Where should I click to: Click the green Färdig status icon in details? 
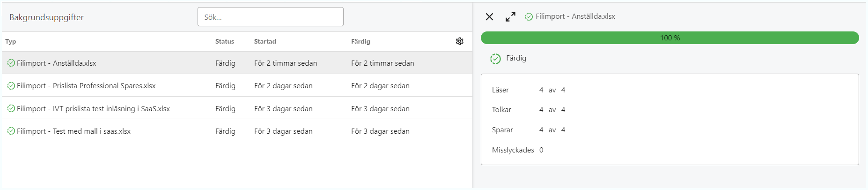coord(495,59)
